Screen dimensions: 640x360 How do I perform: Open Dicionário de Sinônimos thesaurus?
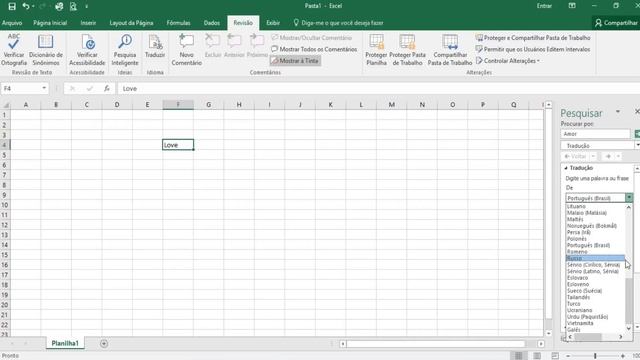[46, 50]
